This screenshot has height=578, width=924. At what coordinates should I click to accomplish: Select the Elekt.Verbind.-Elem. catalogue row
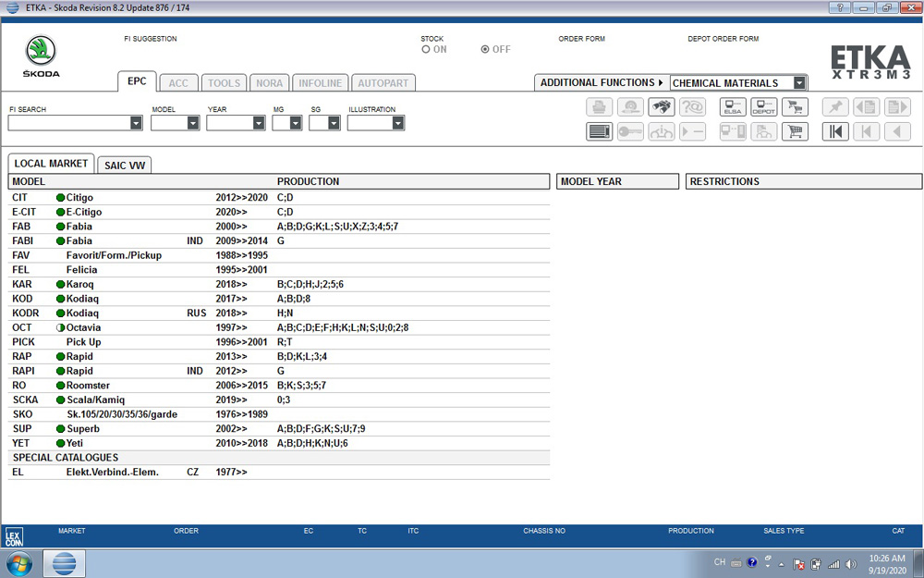point(279,472)
